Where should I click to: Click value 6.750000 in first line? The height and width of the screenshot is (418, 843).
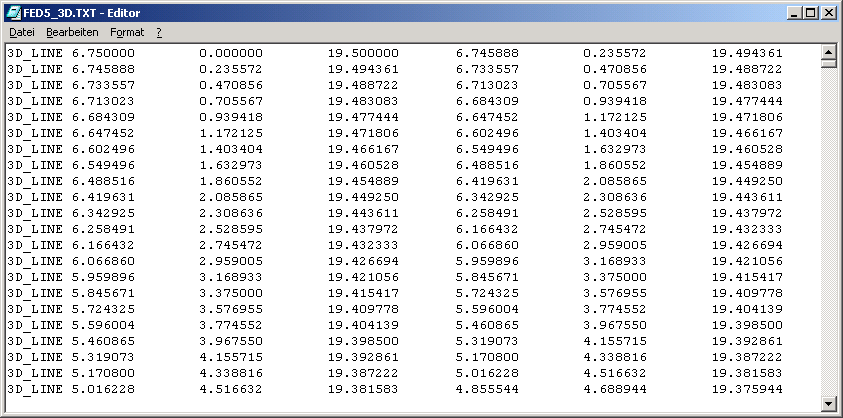[103, 53]
